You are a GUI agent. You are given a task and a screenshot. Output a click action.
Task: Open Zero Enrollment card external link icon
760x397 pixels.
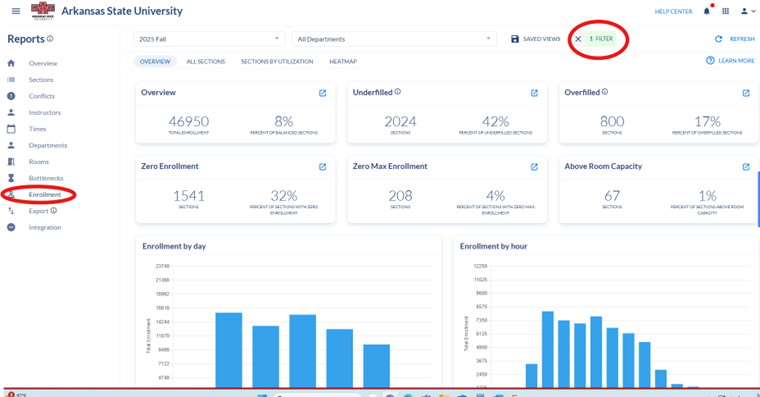coord(322,167)
